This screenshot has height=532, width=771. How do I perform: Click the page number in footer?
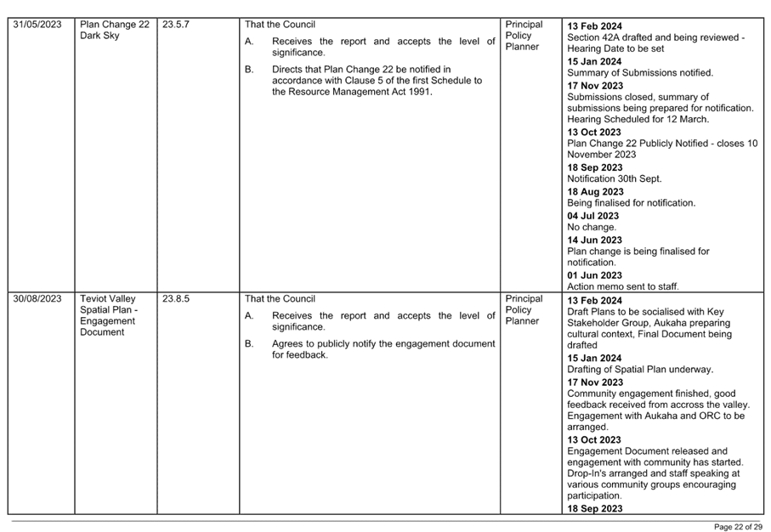point(738,527)
